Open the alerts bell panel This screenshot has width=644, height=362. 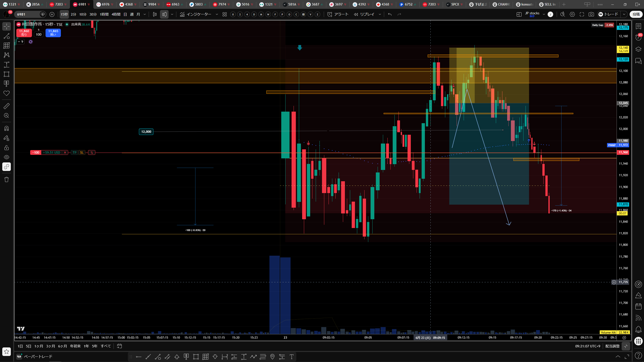coord(638,329)
